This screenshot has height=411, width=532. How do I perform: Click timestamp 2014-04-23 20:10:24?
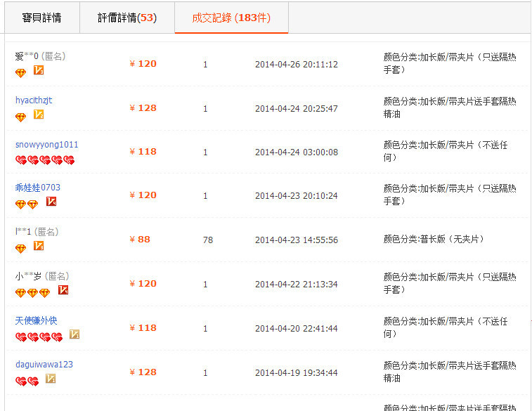pos(297,196)
